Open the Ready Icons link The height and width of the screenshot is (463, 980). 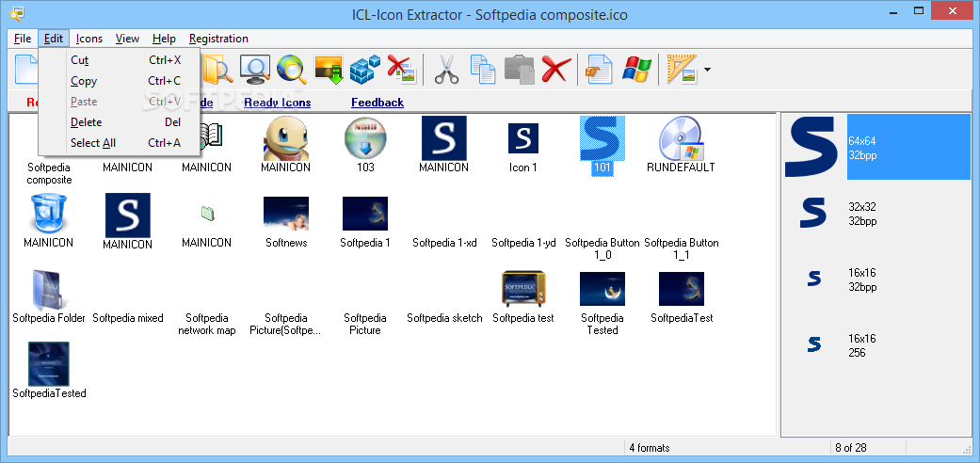click(x=278, y=103)
